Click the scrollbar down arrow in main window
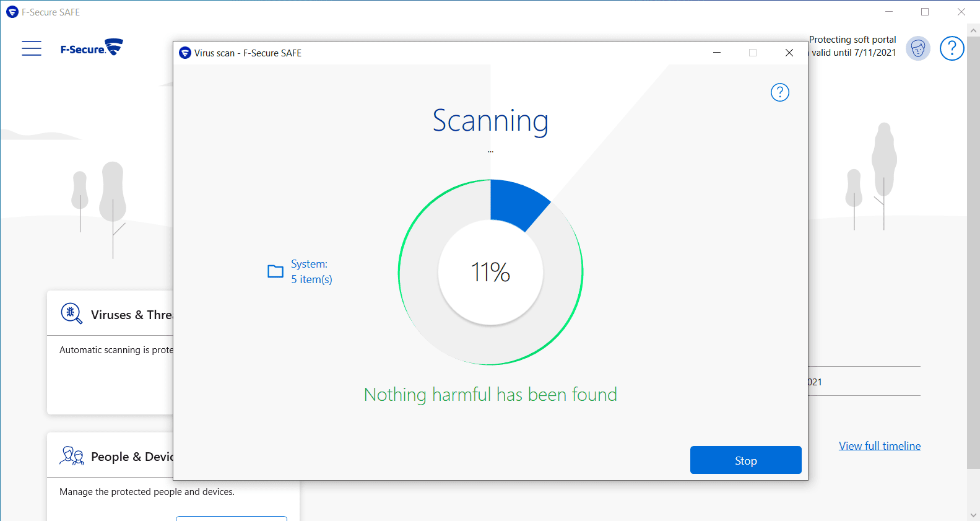 [973, 515]
